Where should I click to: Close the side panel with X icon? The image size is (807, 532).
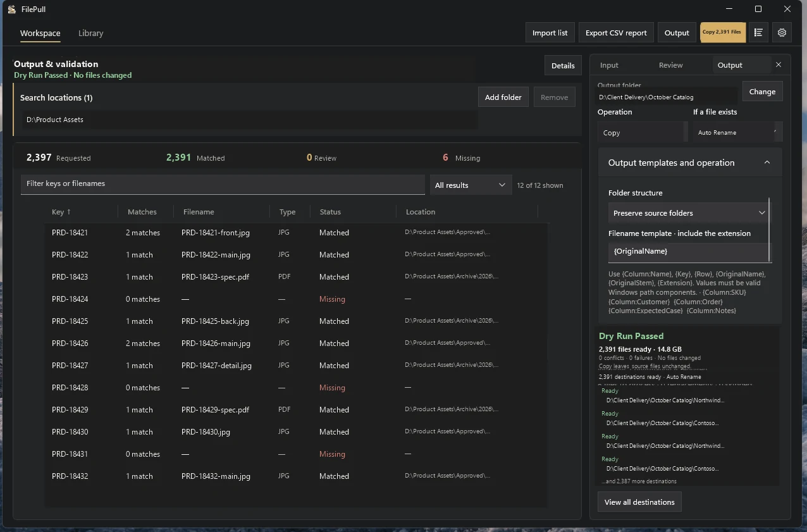point(779,65)
